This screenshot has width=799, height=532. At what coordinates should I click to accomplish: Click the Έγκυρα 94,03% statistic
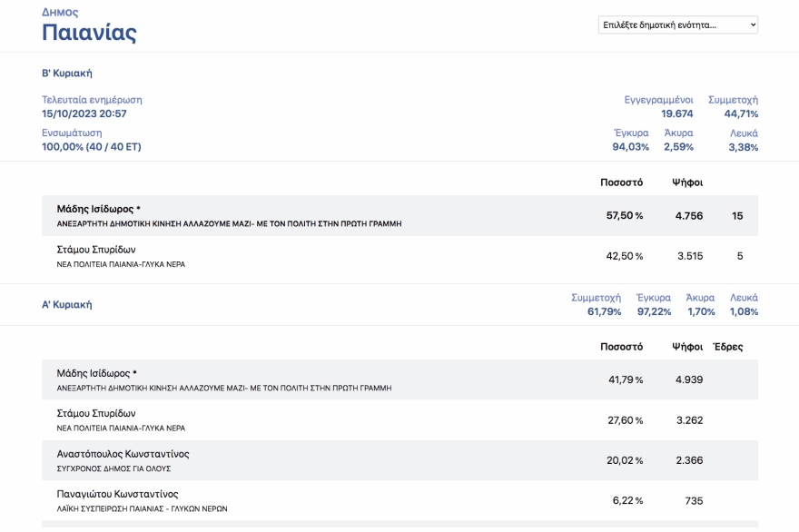tap(630, 147)
